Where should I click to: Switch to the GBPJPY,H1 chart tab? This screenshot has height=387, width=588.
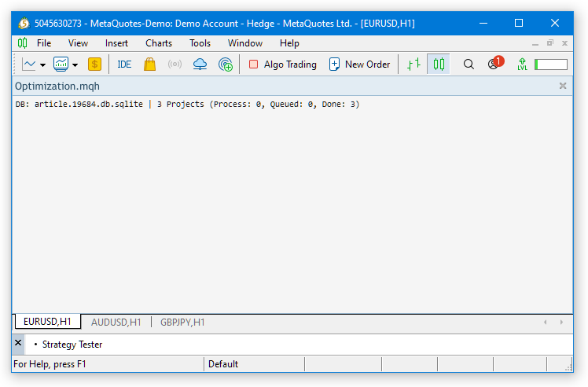(182, 322)
